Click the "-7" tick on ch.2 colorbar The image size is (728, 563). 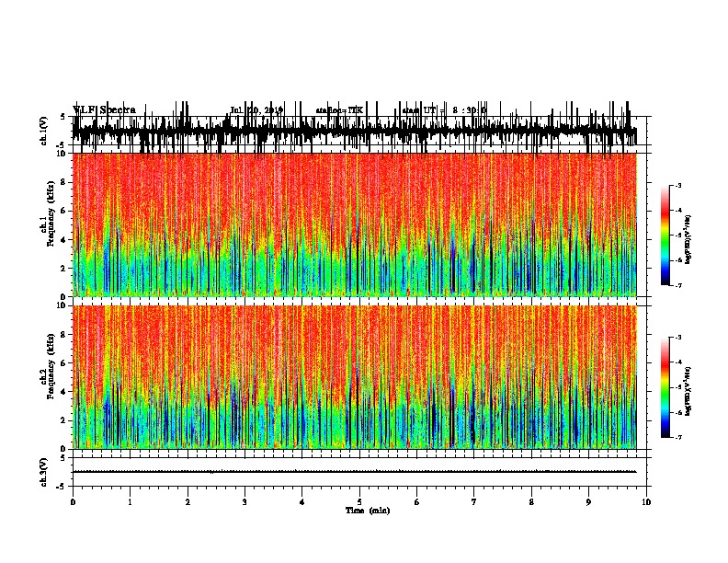677,438
